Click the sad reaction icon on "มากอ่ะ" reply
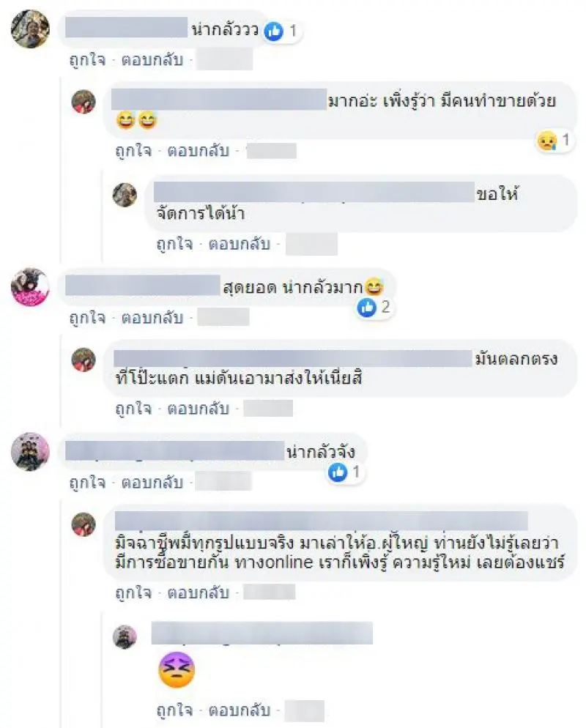The height and width of the screenshot is (728, 586). [x=547, y=140]
